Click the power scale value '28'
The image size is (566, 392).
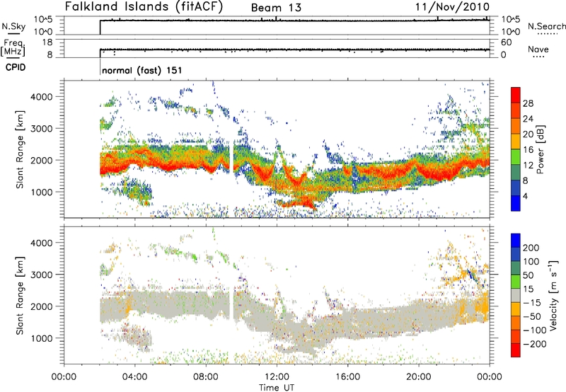(528, 103)
